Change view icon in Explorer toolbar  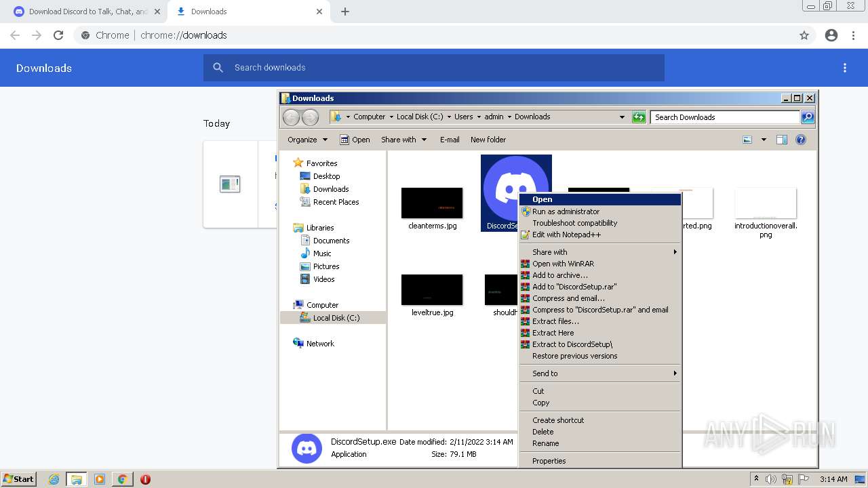tap(747, 140)
